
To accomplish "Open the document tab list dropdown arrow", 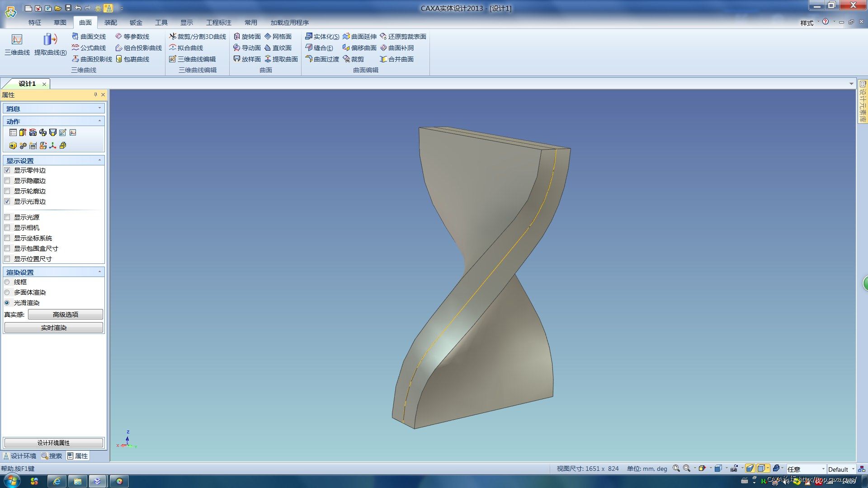I will click(851, 84).
